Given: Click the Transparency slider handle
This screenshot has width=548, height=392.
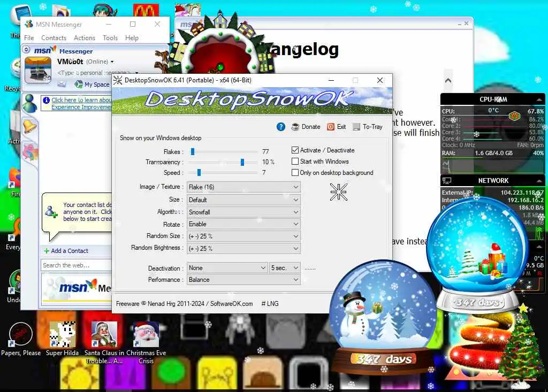Looking at the screenshot, I should click(x=242, y=162).
